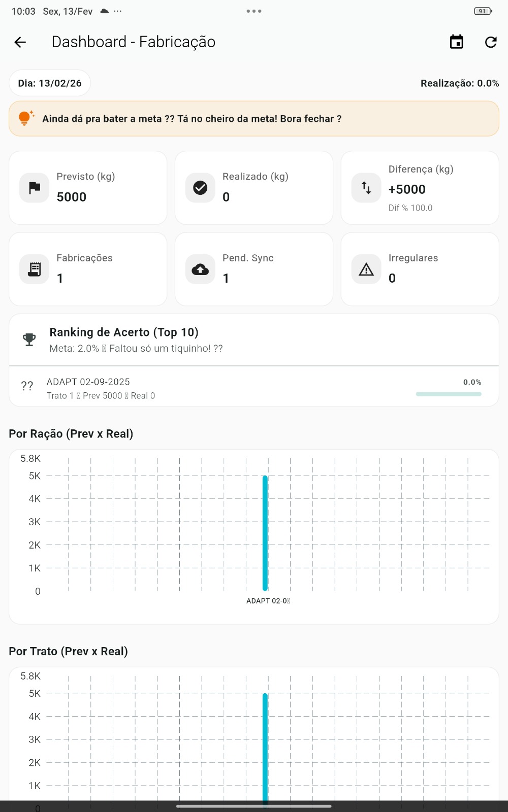
Task: Tap the orange goal motivation banner
Action: pos(254,119)
